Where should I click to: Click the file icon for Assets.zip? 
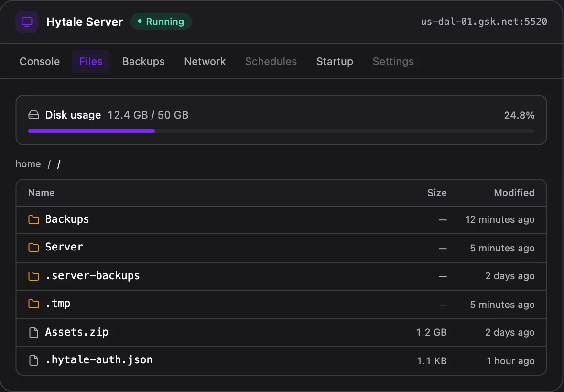(33, 333)
